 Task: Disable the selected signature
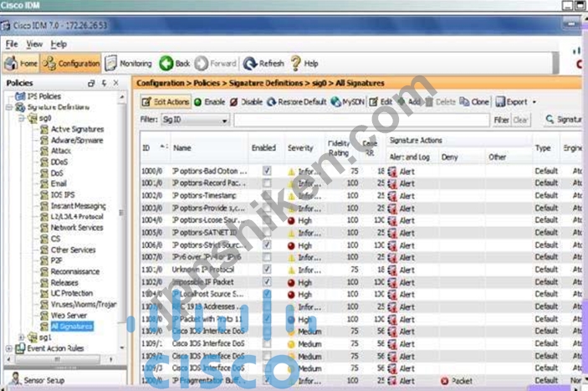tap(246, 101)
